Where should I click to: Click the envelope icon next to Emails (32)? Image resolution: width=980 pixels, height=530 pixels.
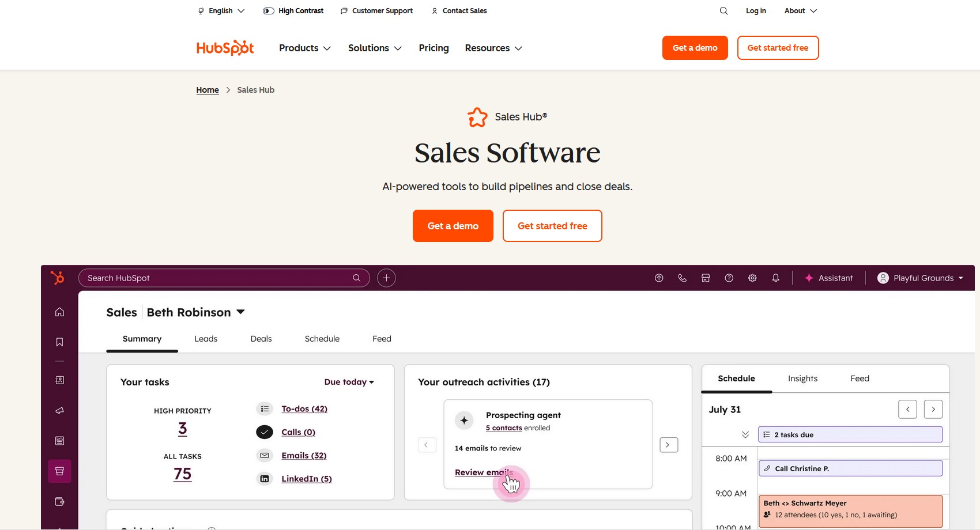point(265,456)
